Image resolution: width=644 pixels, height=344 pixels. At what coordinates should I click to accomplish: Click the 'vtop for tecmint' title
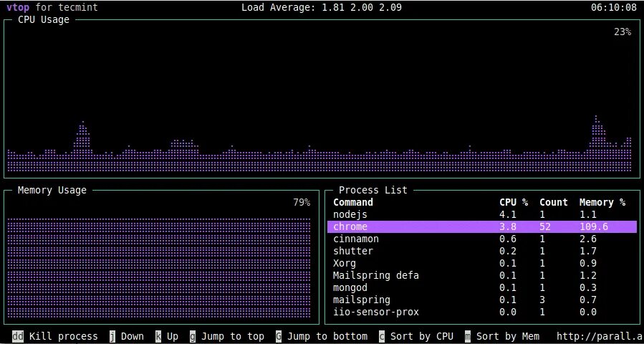click(x=52, y=7)
